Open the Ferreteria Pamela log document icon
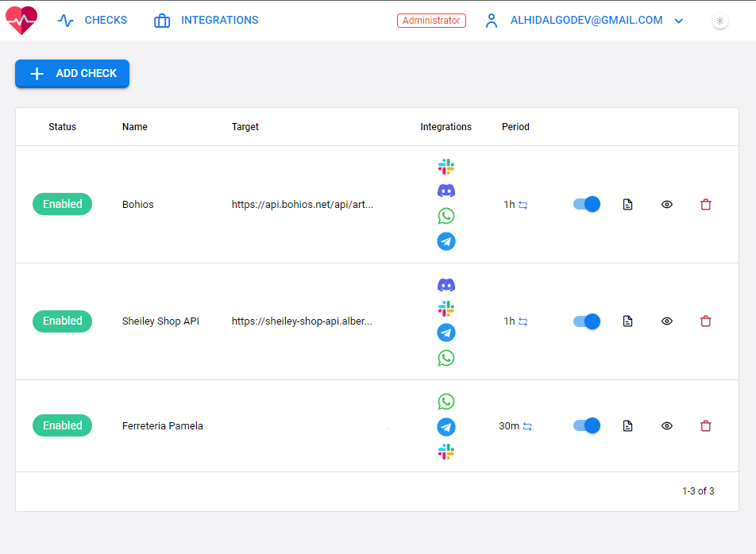The width and height of the screenshot is (756, 554). 627,426
